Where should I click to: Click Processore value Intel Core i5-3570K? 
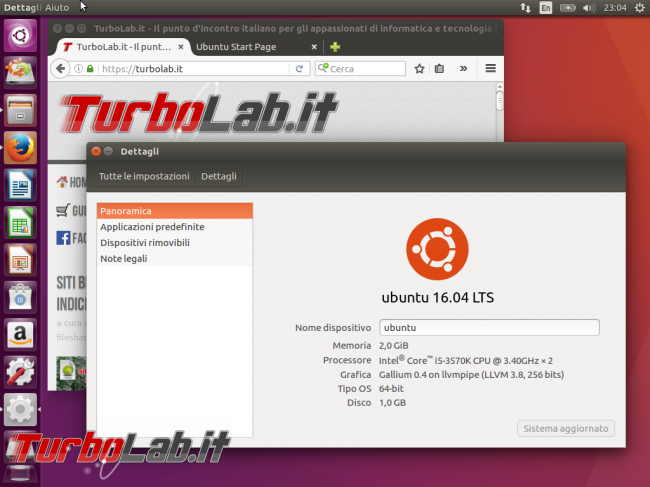466,360
